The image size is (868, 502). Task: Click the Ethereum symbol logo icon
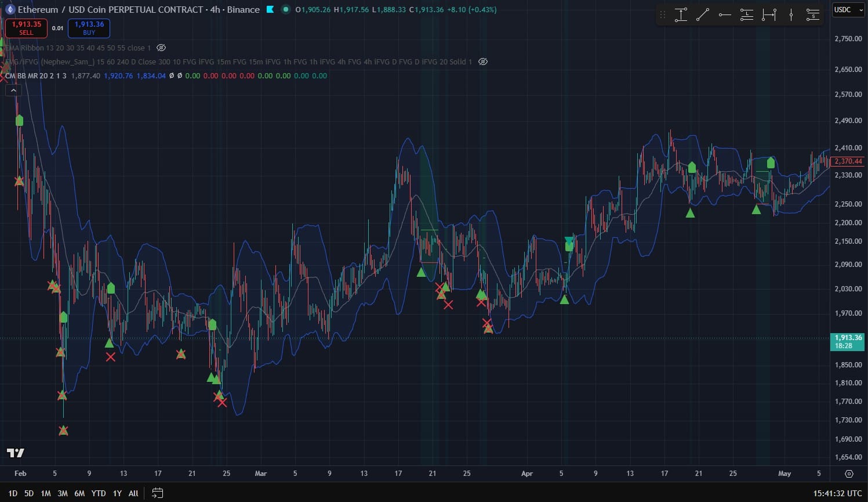(10, 9)
